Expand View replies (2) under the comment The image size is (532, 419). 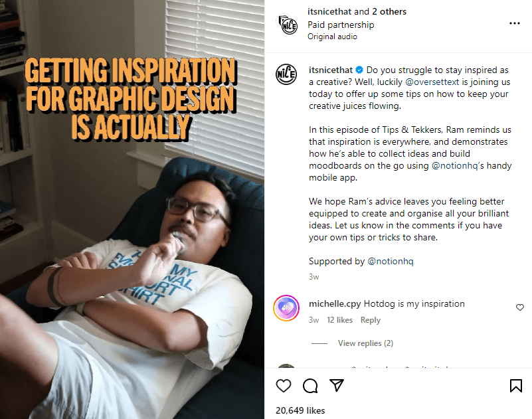[x=365, y=343]
